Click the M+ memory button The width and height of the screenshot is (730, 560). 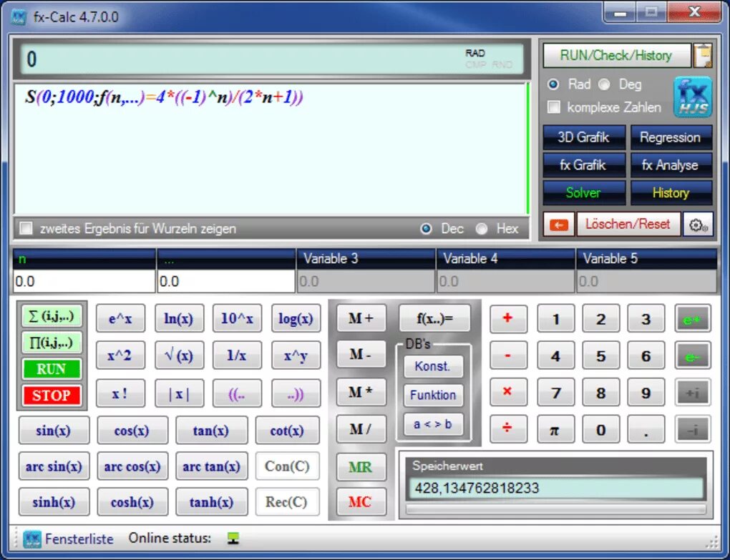361,318
